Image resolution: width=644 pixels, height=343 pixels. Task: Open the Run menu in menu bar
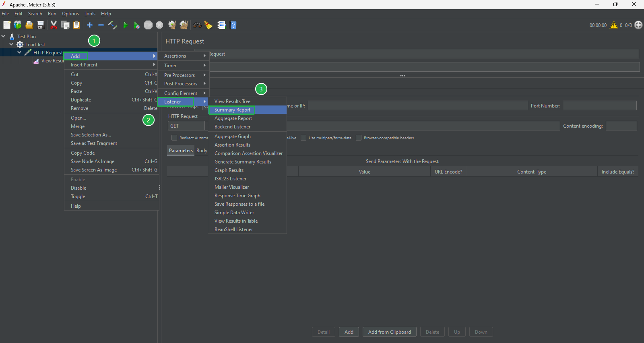[52, 14]
